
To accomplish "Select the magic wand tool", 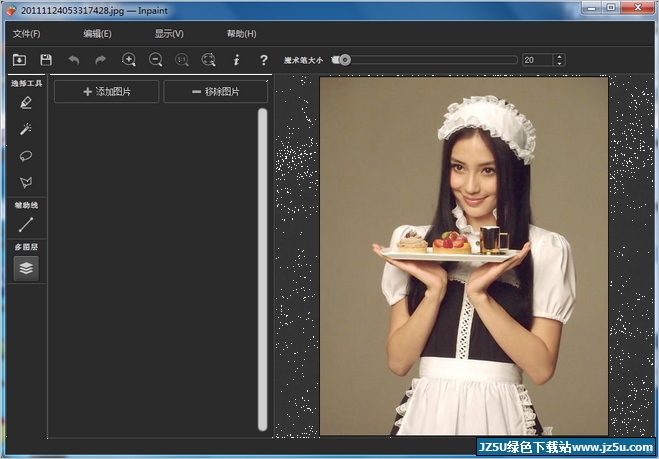I will point(26,129).
